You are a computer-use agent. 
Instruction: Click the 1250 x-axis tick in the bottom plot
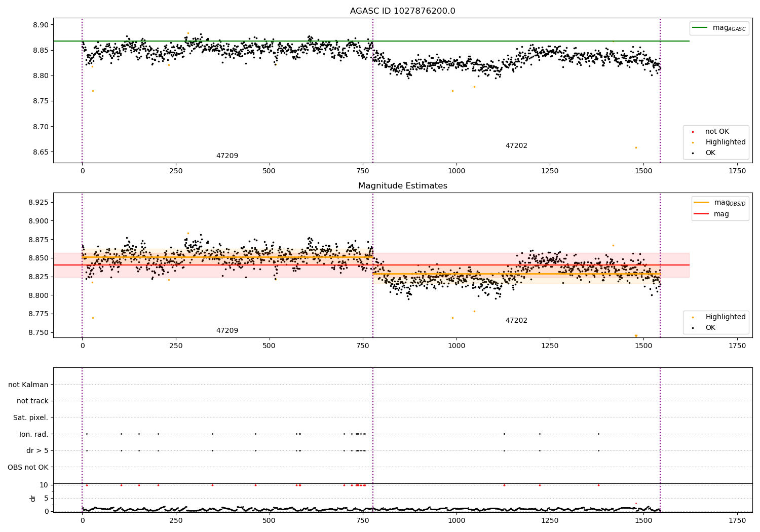(550, 520)
